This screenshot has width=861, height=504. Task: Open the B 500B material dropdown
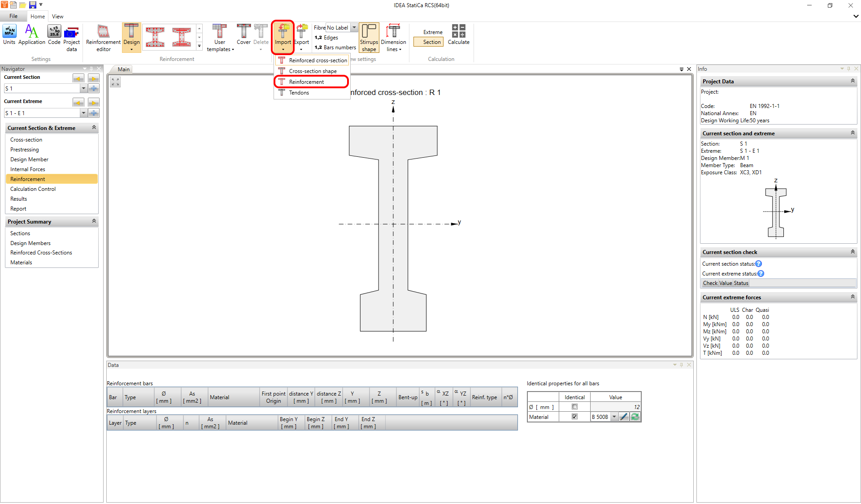[614, 417]
